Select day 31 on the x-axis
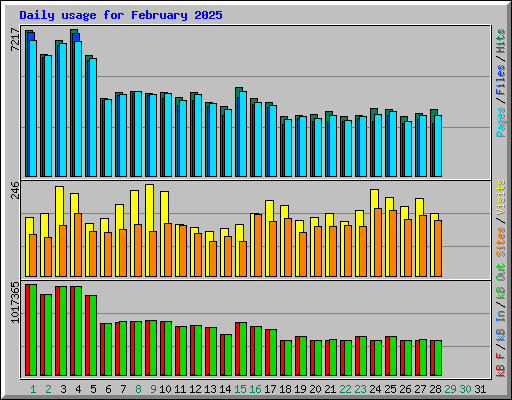Screen dimensions: 512x400 pos(480,389)
